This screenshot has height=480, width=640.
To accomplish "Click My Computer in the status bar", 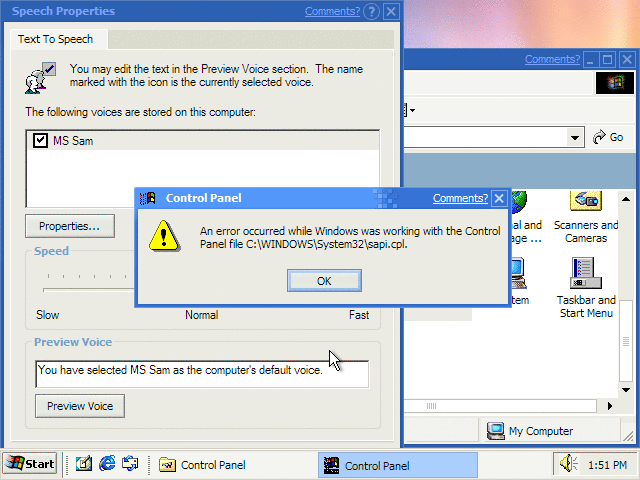I will pyautogui.click(x=530, y=431).
